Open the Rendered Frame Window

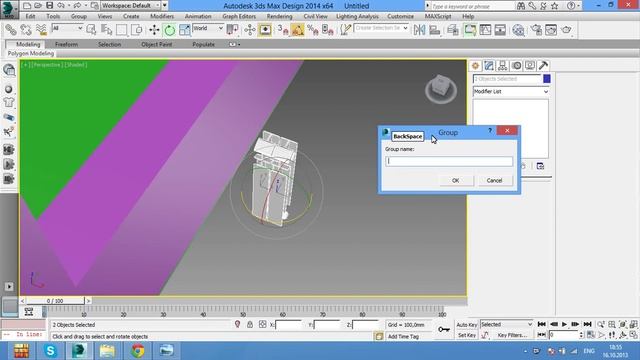551,30
